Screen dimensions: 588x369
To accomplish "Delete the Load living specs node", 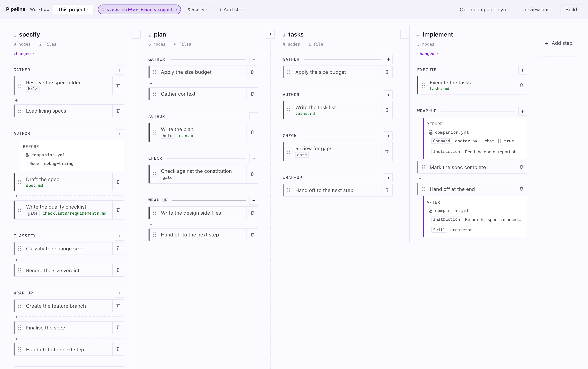I will (x=118, y=111).
